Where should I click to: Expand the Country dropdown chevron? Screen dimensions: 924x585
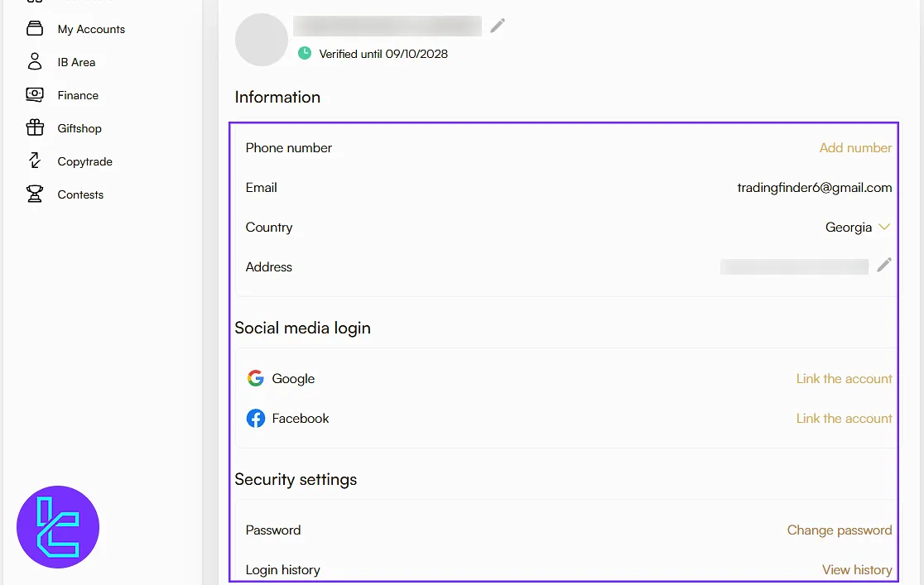point(884,228)
